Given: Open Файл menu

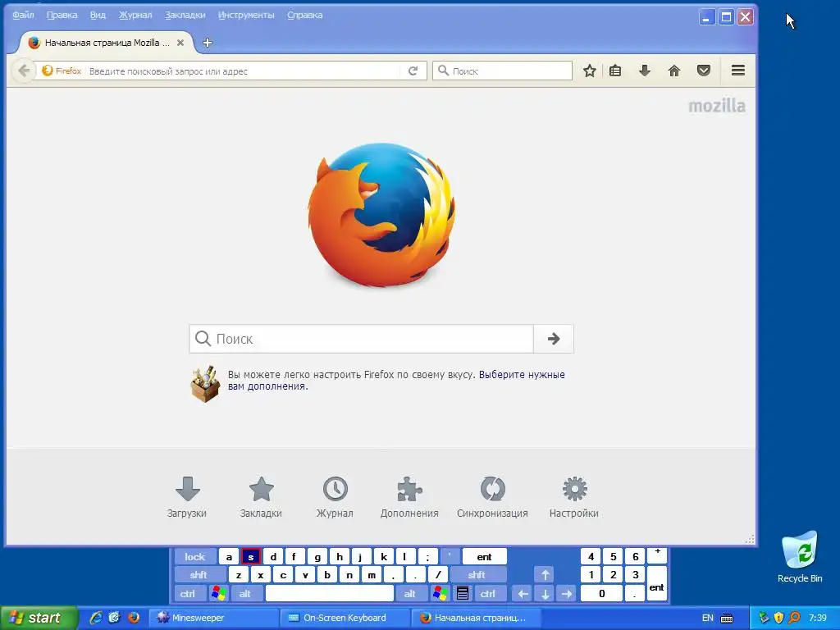Looking at the screenshot, I should pos(23,15).
